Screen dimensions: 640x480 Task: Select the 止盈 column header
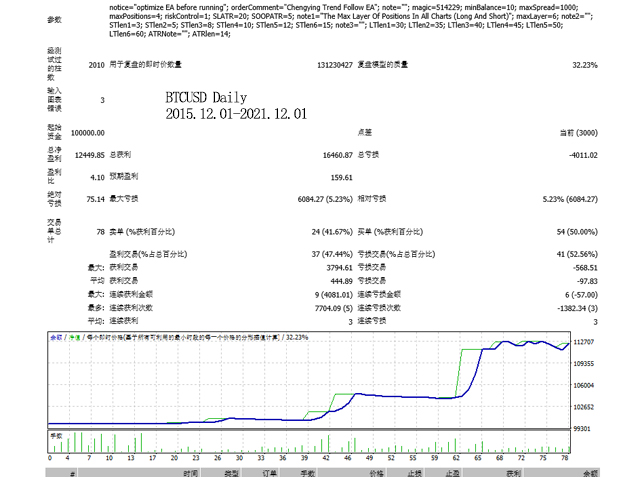click(452, 473)
